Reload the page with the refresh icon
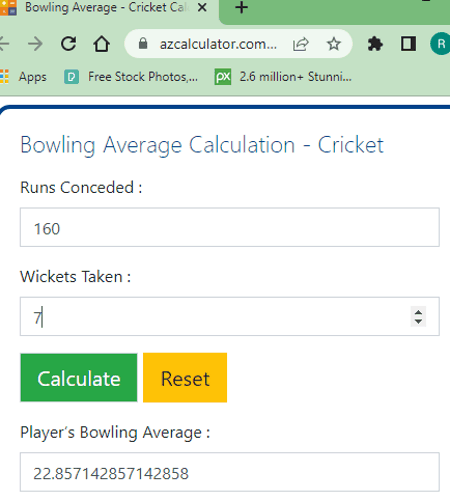Viewport: 450px width, 501px height. click(68, 44)
